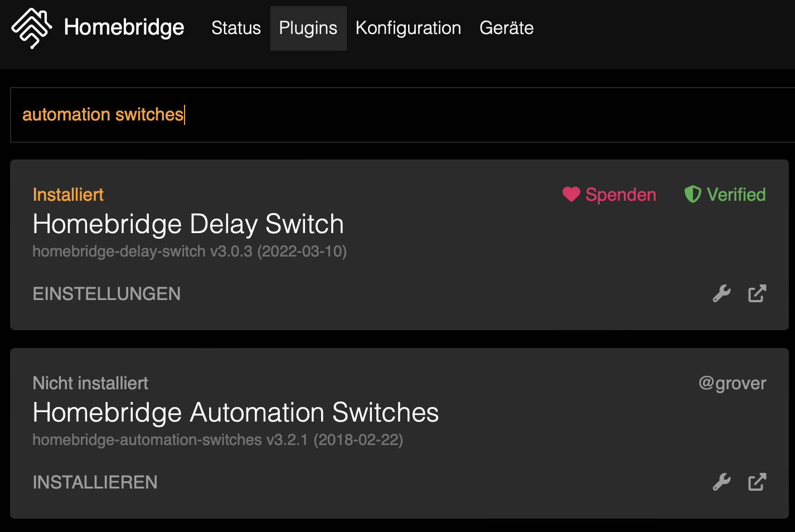Click the Spenden donate link text

click(x=621, y=195)
